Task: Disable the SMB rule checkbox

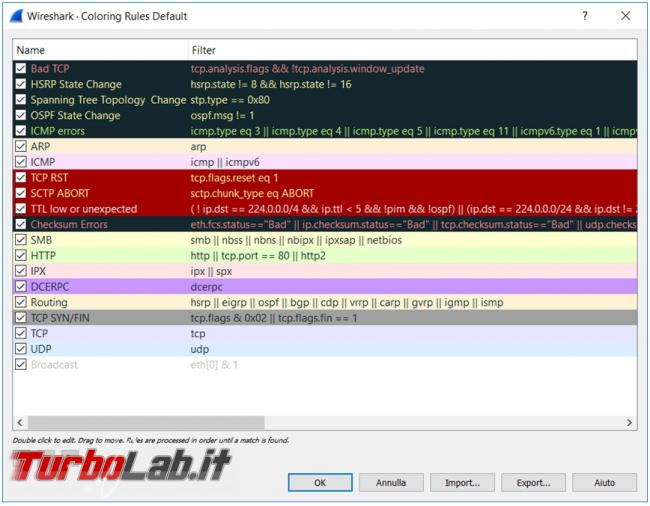Action: (21, 240)
